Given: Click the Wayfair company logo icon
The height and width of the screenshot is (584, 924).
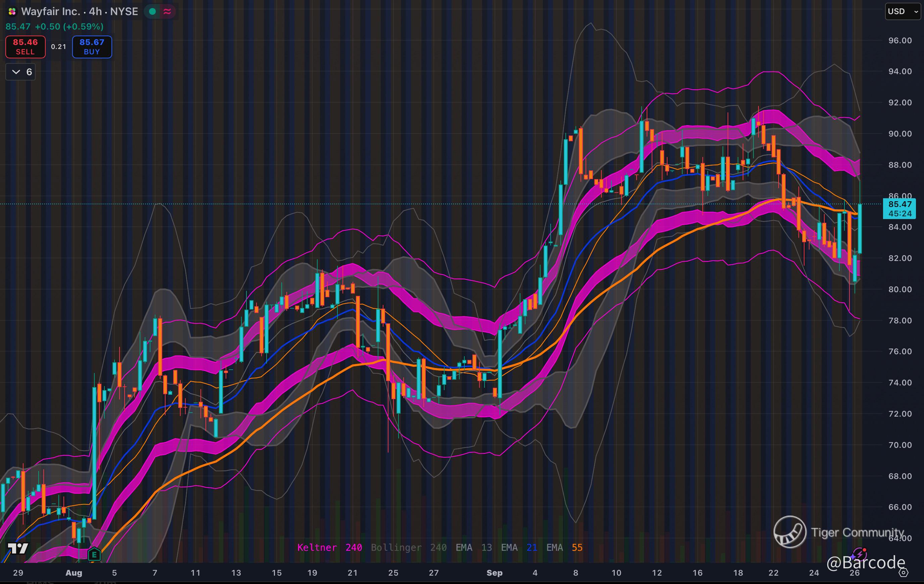Looking at the screenshot, I should [x=12, y=12].
